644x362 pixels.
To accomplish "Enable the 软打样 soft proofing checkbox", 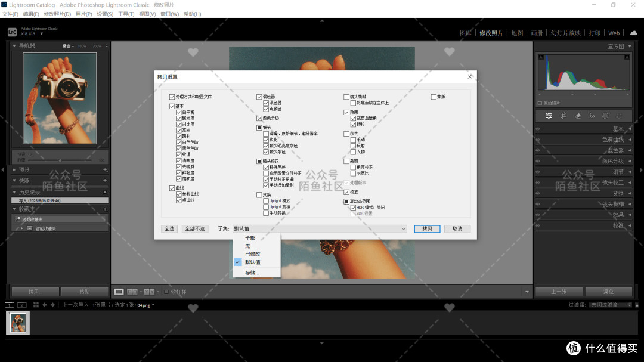I will (x=166, y=292).
